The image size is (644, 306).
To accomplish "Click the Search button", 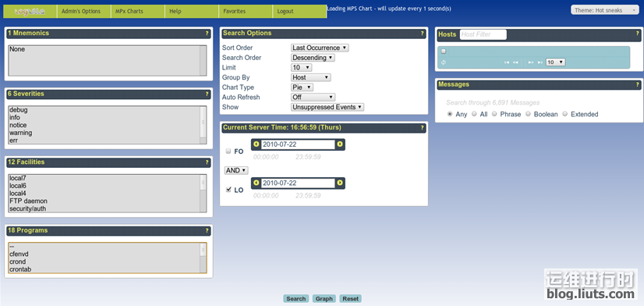I will coord(295,299).
